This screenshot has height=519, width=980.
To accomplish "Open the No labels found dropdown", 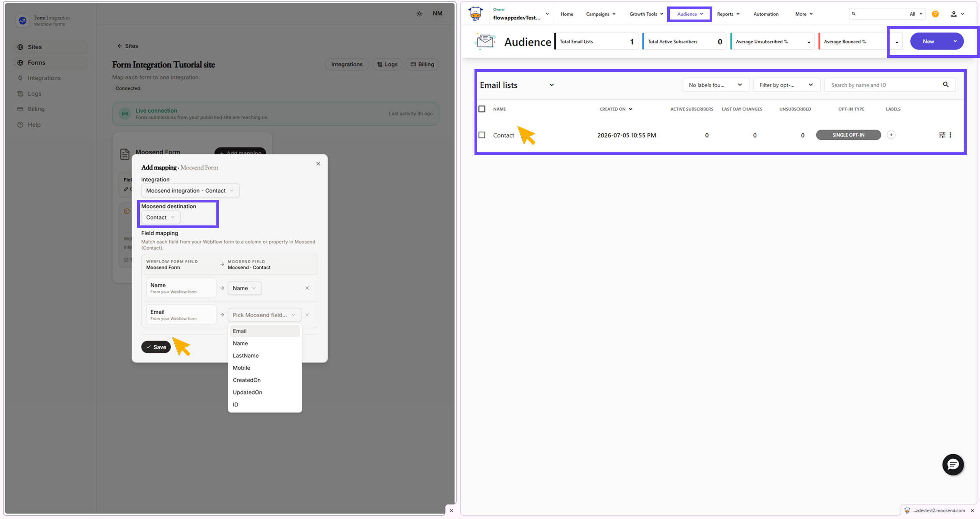I will pos(715,85).
